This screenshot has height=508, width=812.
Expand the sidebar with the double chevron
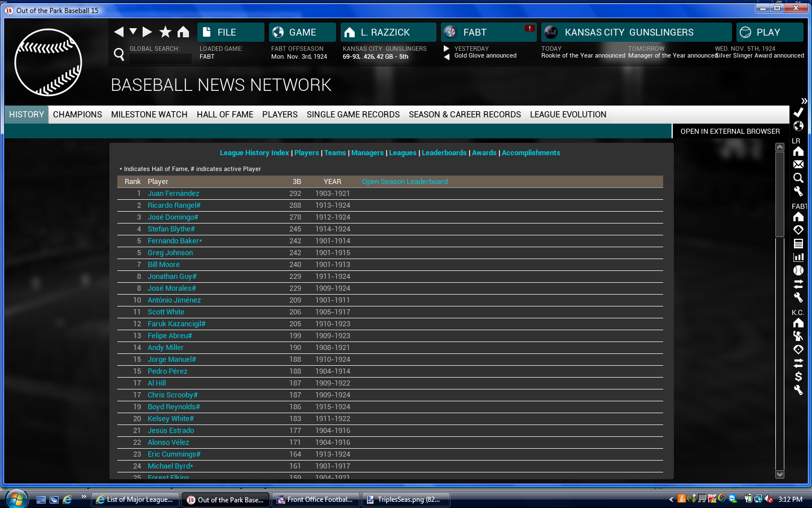(x=804, y=101)
